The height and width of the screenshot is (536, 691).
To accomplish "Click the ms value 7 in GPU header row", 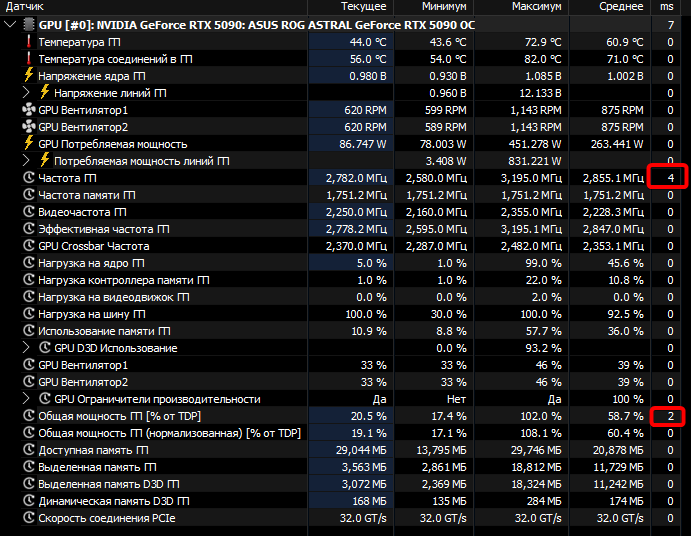I will click(670, 25).
